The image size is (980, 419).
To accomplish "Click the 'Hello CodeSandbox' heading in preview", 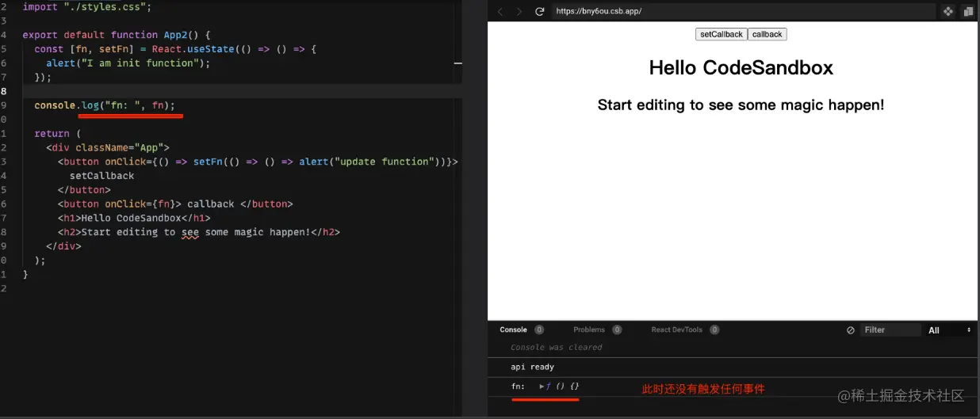I will (x=741, y=68).
